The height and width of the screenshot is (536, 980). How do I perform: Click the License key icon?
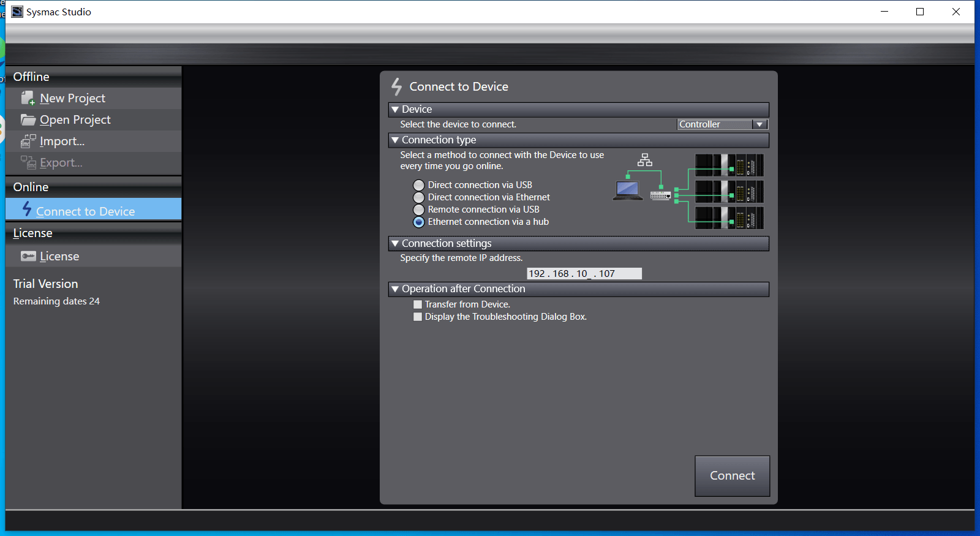tap(28, 256)
